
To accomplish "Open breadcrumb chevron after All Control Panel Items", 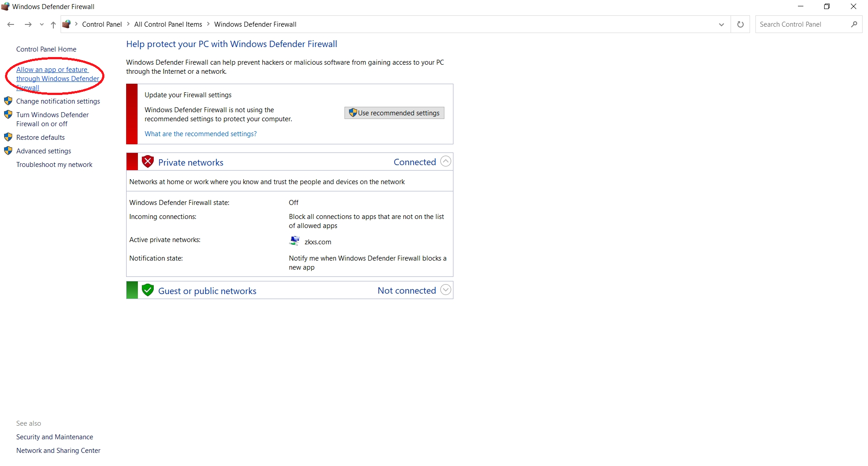I will click(x=208, y=24).
